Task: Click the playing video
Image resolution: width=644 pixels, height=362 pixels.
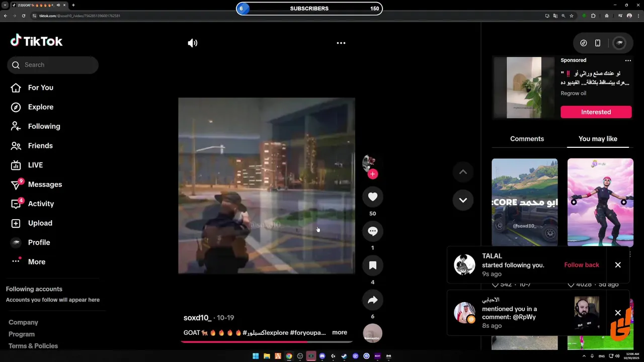Action: 267,186
